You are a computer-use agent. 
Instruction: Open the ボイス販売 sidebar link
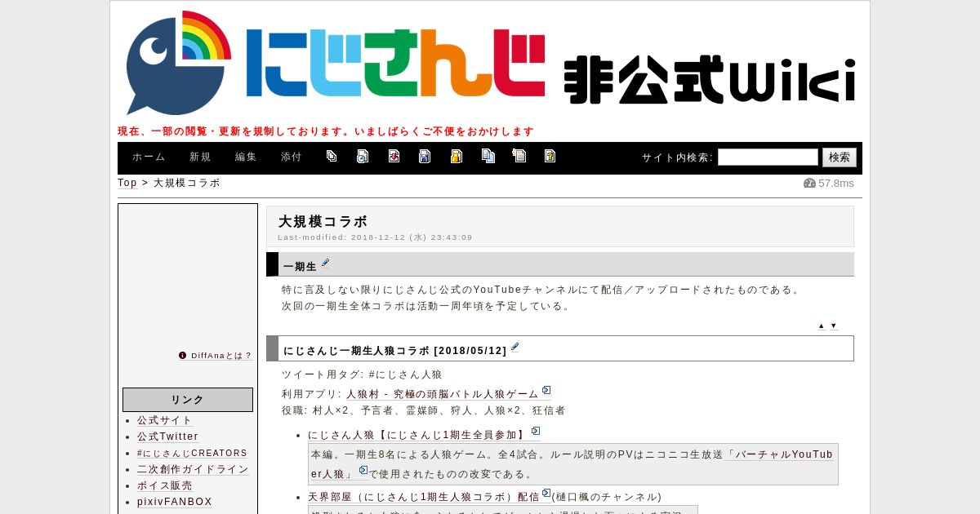(x=165, y=485)
